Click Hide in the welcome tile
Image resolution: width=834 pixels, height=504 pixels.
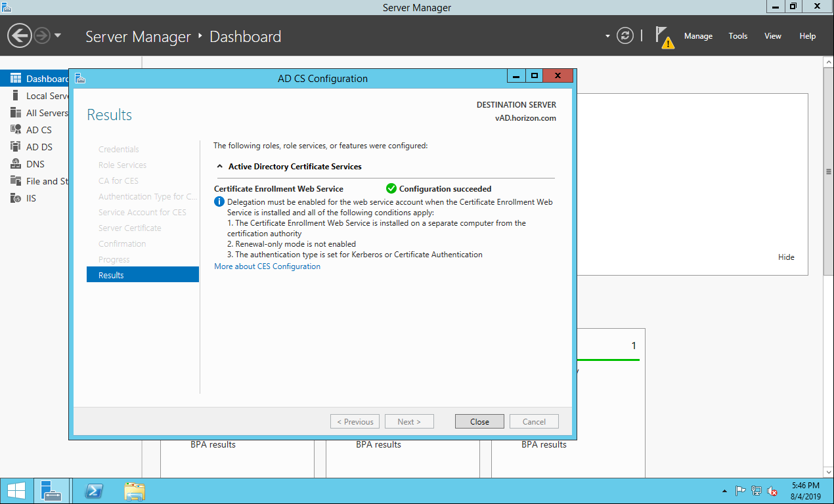click(786, 257)
